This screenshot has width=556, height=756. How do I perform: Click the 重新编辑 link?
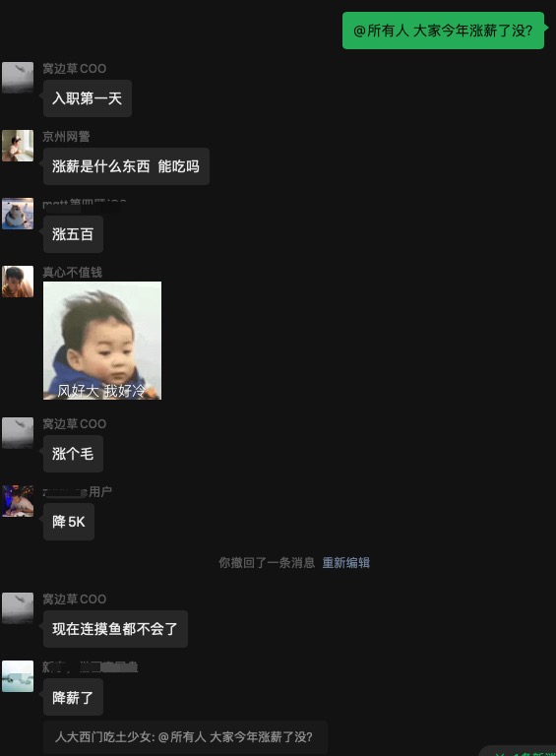pyautogui.click(x=346, y=563)
